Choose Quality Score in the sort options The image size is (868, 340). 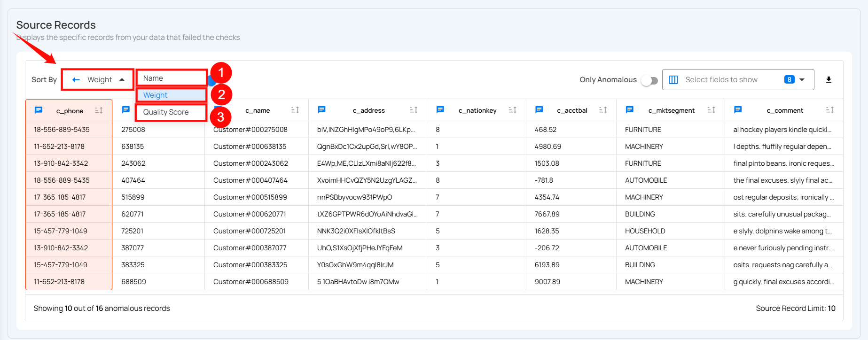(x=172, y=112)
